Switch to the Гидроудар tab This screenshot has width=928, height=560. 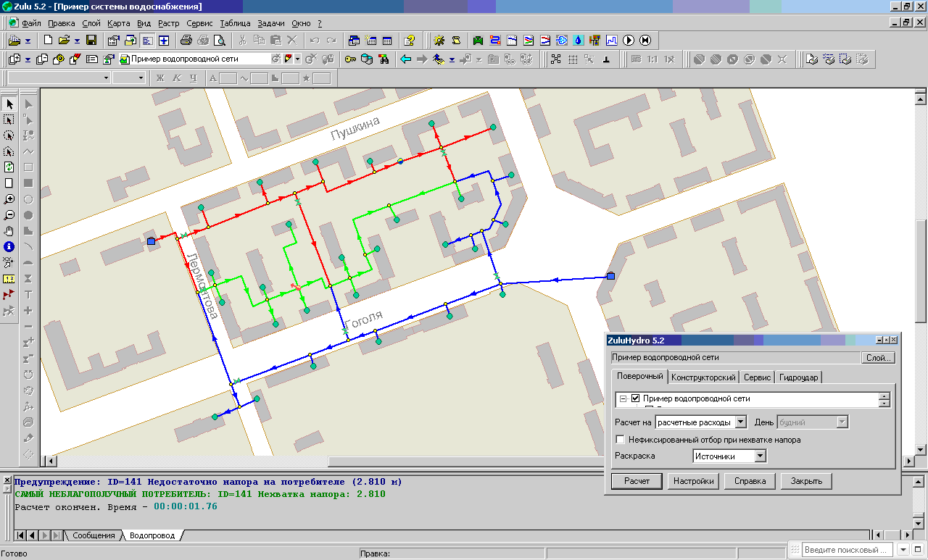click(799, 377)
